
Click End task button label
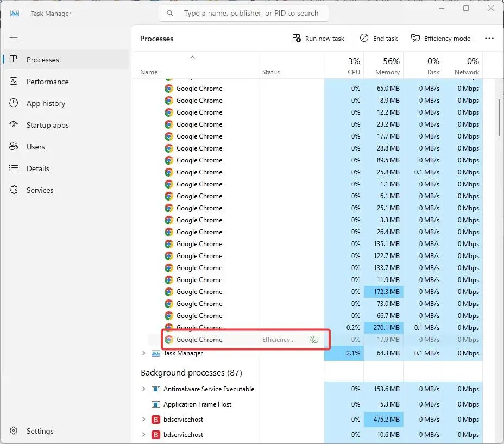[x=385, y=39]
